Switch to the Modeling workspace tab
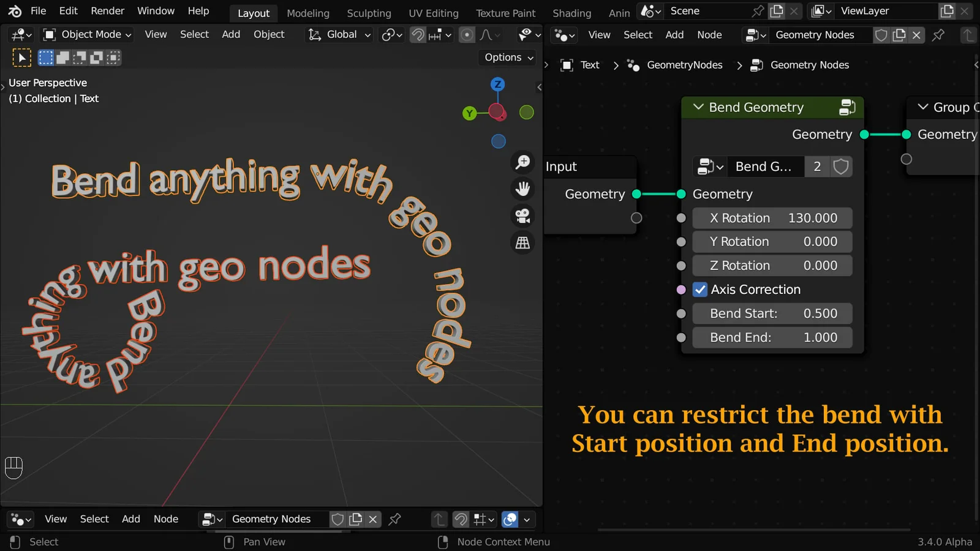 click(x=307, y=13)
